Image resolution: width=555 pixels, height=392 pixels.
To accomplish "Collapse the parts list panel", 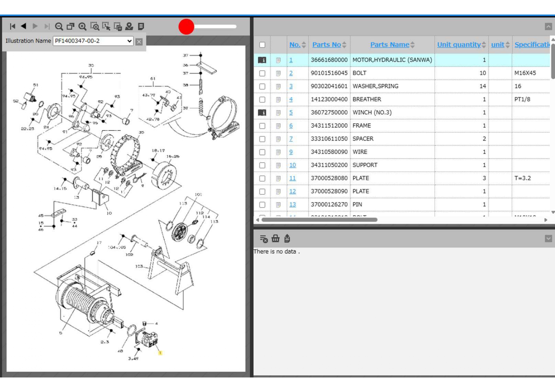I will [x=548, y=27].
